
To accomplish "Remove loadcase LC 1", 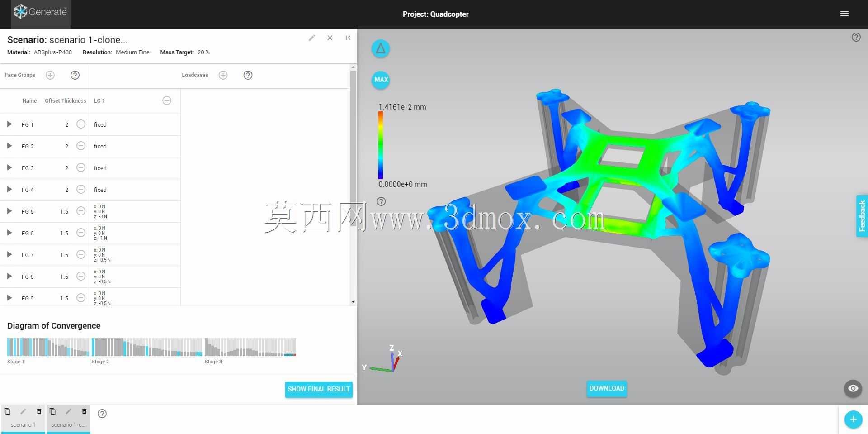I will (x=167, y=100).
